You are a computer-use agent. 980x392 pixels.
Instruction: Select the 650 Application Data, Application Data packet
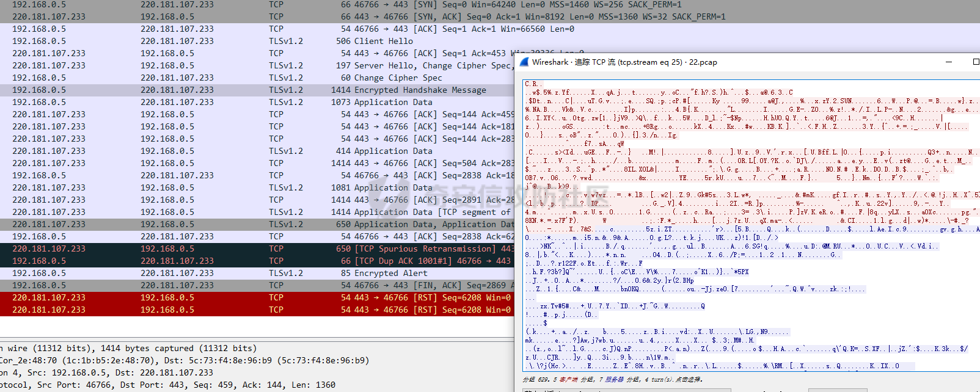click(257, 224)
